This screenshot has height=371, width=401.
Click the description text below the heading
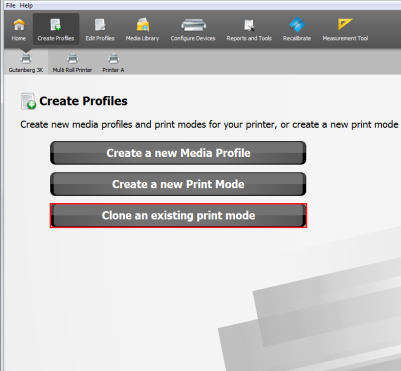click(x=209, y=124)
